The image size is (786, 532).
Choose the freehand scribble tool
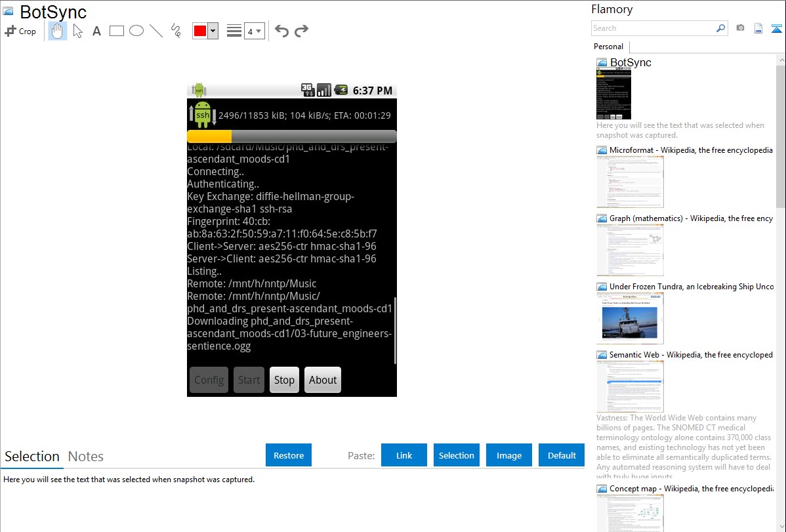[176, 31]
